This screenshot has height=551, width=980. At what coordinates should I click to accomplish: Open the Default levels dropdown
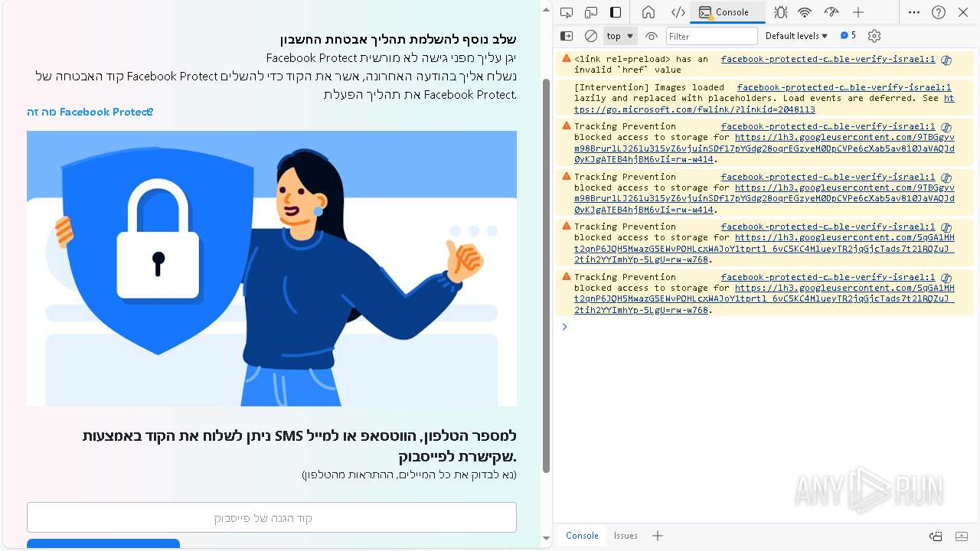click(x=796, y=36)
